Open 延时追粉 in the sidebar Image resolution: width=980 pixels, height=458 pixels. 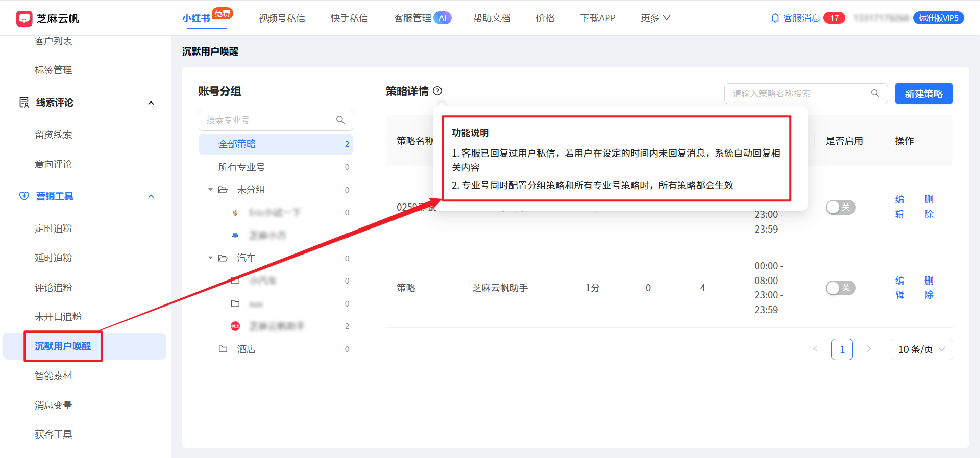(54, 258)
